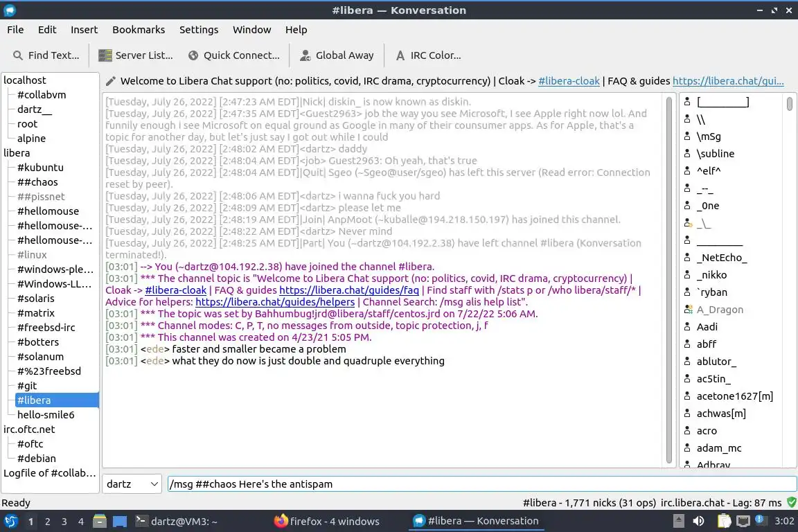Open the Edit menu
Image resolution: width=798 pixels, height=532 pixels.
(47, 30)
